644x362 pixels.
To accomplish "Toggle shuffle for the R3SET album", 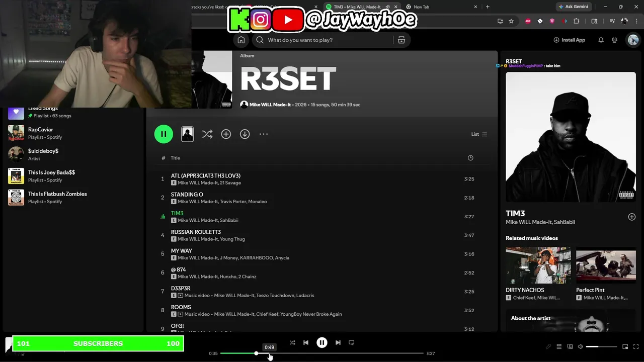I will coord(207,134).
